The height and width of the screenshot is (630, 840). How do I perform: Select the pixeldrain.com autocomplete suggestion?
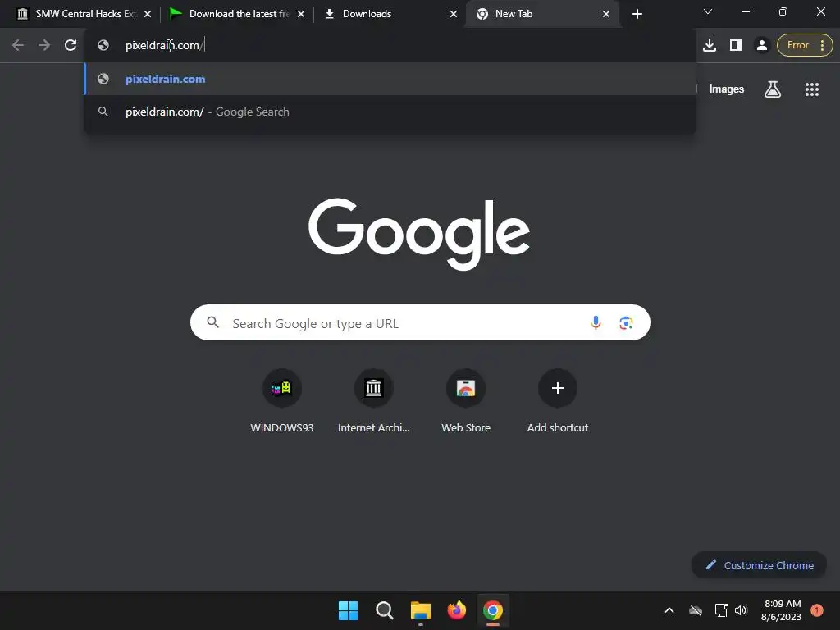coord(390,80)
